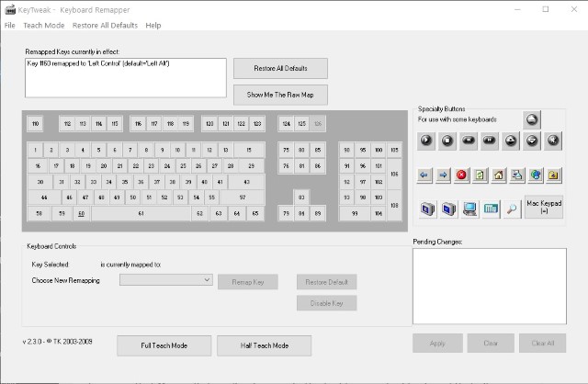Screen dimensions: 588x384
Task: Click the Volume Up specialty button
Action: click(511, 141)
